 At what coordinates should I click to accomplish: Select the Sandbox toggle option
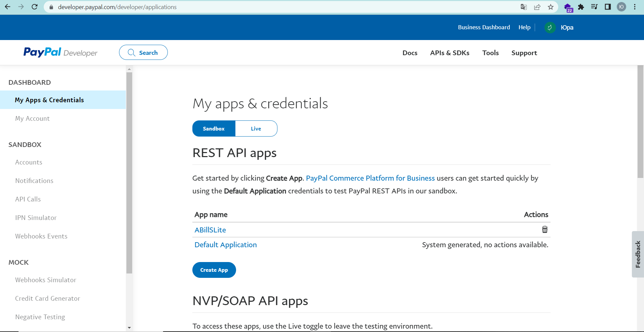(x=214, y=128)
